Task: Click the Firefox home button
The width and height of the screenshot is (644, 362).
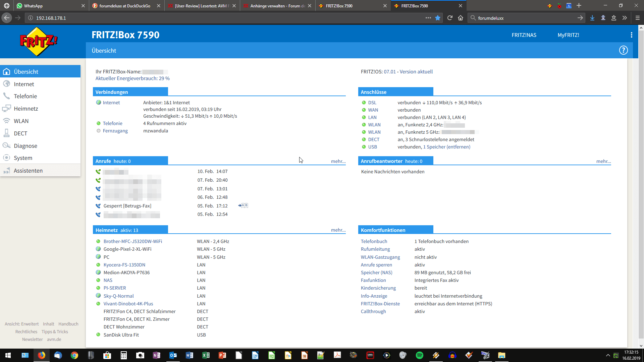Action: pos(461,18)
